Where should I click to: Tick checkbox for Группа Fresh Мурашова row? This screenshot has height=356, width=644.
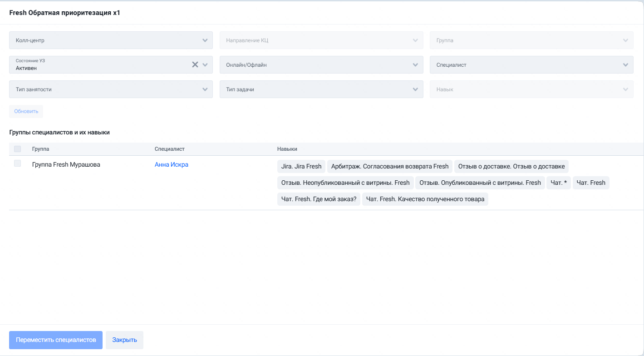click(17, 163)
